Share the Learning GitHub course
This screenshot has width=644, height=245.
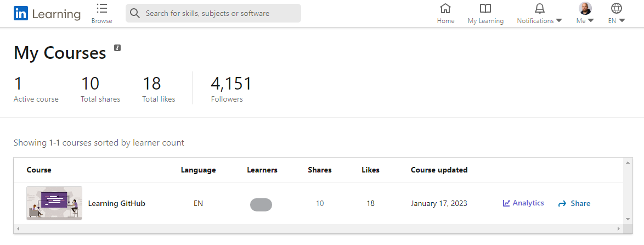click(574, 203)
